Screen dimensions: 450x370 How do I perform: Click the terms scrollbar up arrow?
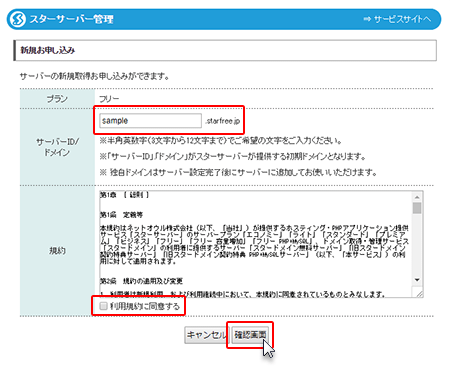pos(417,197)
